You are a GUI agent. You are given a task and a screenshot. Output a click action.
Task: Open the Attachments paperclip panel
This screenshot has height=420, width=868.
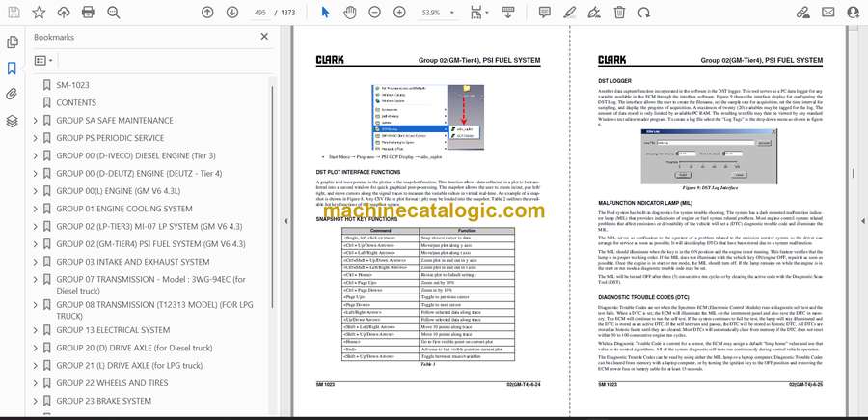click(x=12, y=95)
